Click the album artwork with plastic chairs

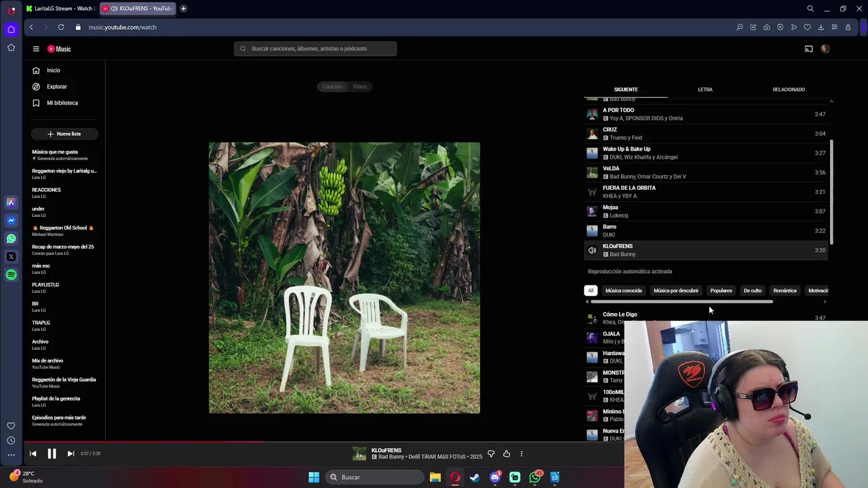[x=344, y=278]
